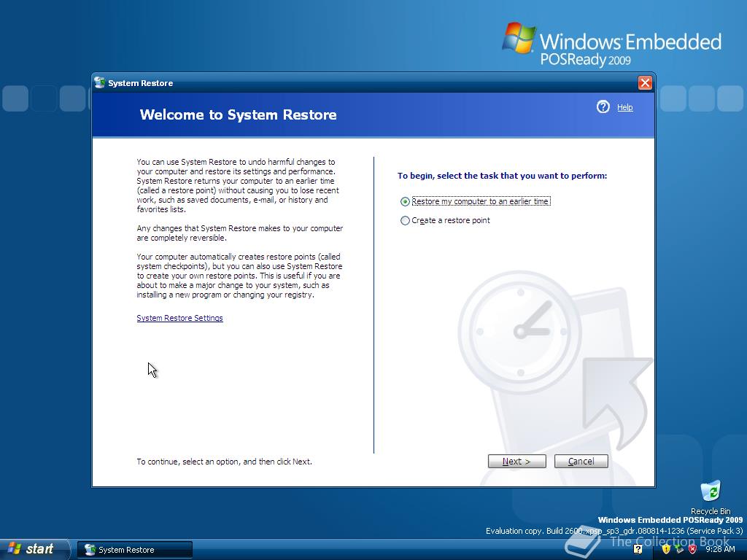Close the System Restore window

point(645,83)
